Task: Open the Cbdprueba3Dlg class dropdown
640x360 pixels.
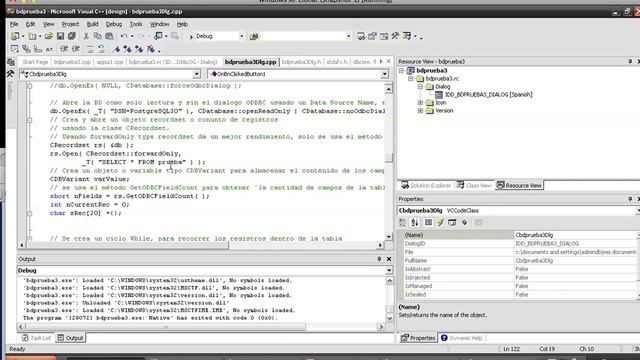Action: point(196,74)
